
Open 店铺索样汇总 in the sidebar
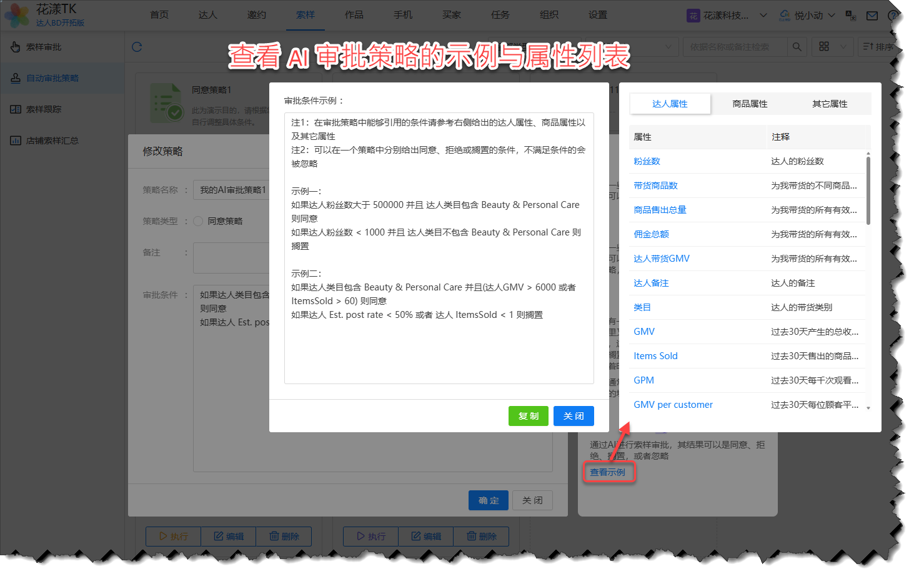(52, 141)
